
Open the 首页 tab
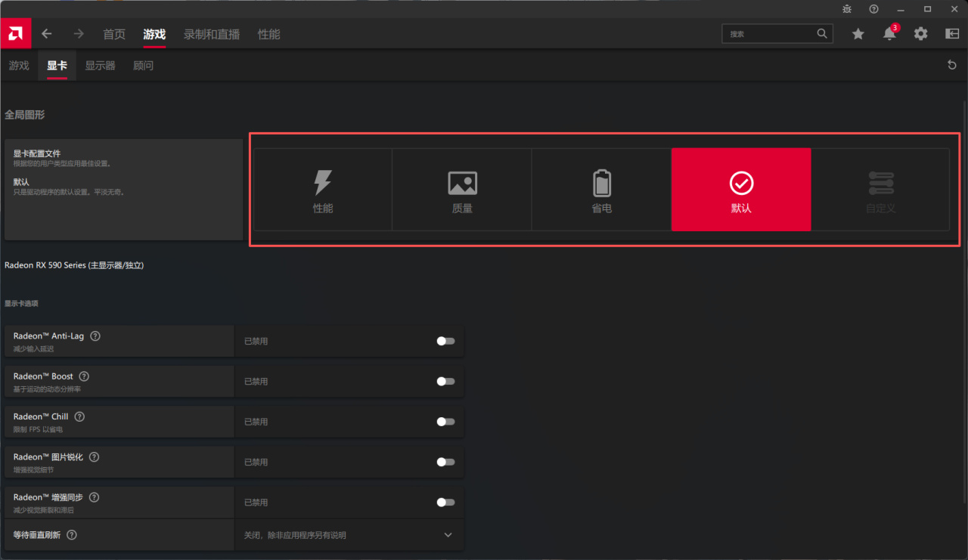point(114,34)
